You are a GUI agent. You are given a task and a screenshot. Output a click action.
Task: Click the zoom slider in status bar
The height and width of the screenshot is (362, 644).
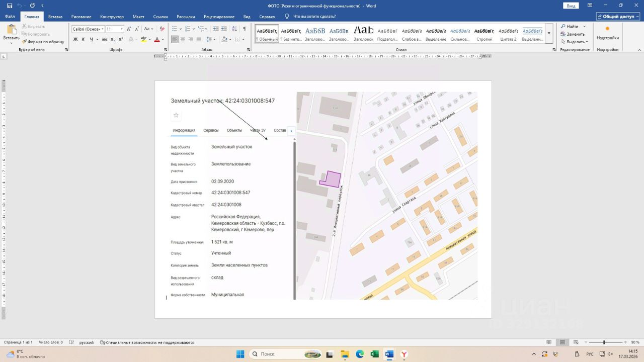604,342
